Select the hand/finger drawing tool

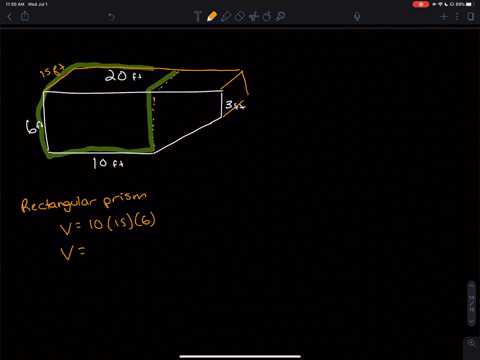267,16
